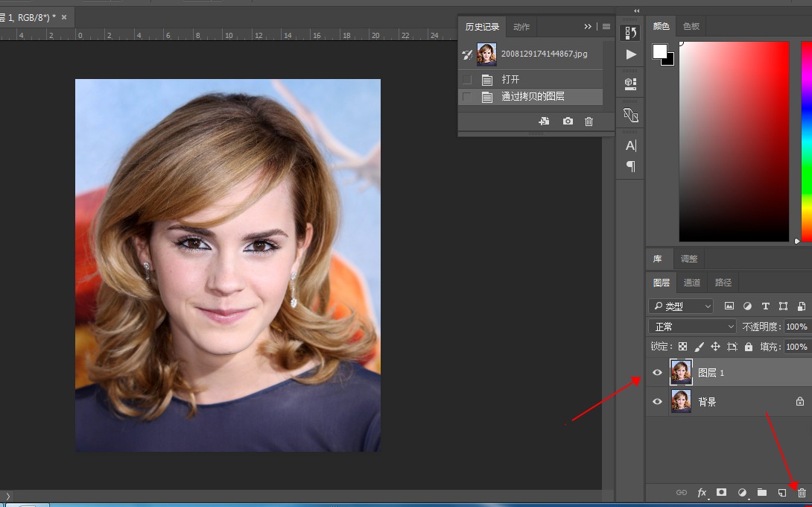
Task: Hide the 图层 1 layer
Action: coord(657,373)
